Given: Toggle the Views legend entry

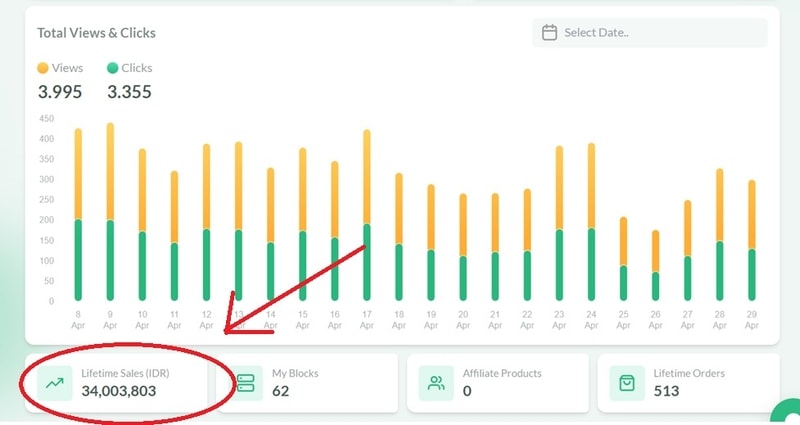Looking at the screenshot, I should [x=60, y=68].
